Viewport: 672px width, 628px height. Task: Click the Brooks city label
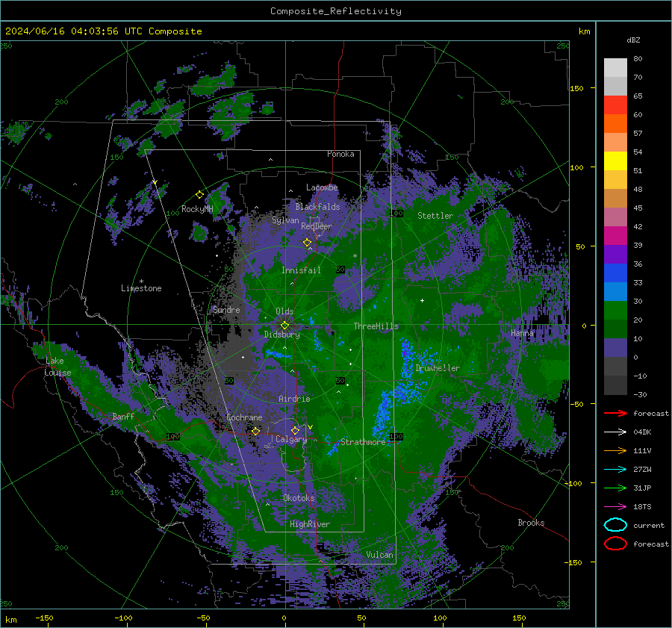[x=531, y=523]
